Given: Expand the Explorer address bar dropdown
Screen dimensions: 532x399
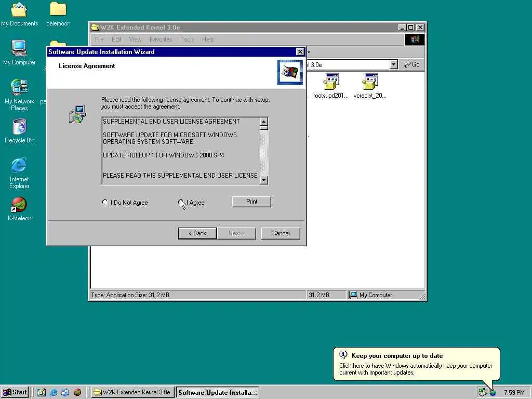Looking at the screenshot, I should [394, 64].
